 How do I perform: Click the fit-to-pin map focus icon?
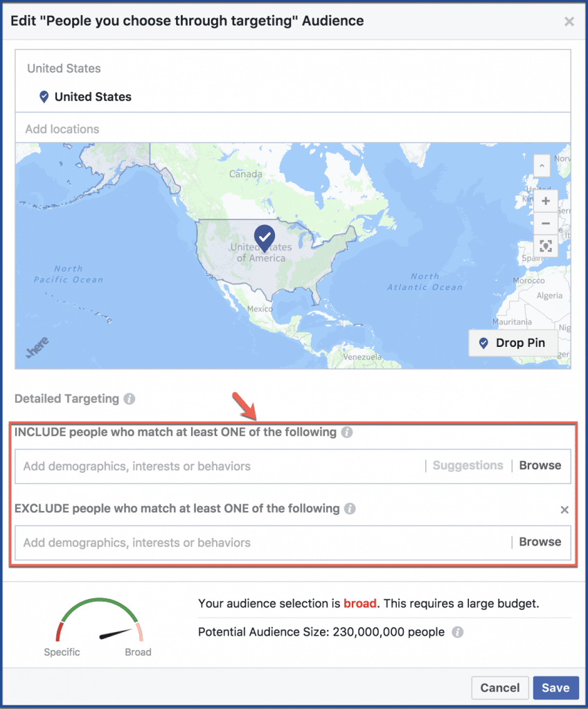[546, 246]
